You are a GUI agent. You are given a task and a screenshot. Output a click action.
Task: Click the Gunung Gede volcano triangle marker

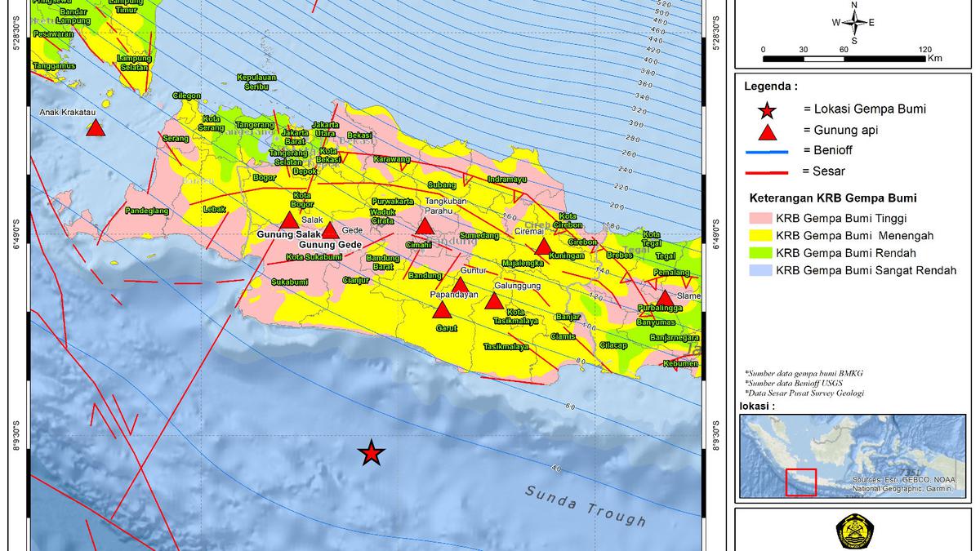click(x=330, y=229)
